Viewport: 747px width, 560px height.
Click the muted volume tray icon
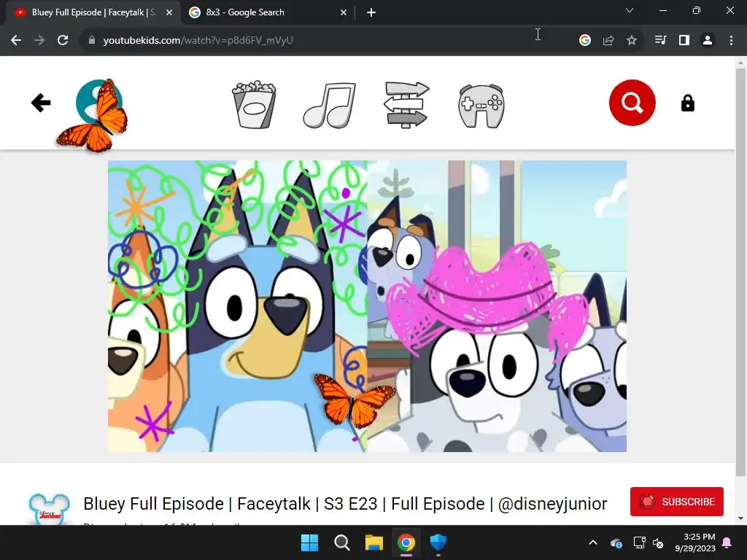(x=658, y=542)
